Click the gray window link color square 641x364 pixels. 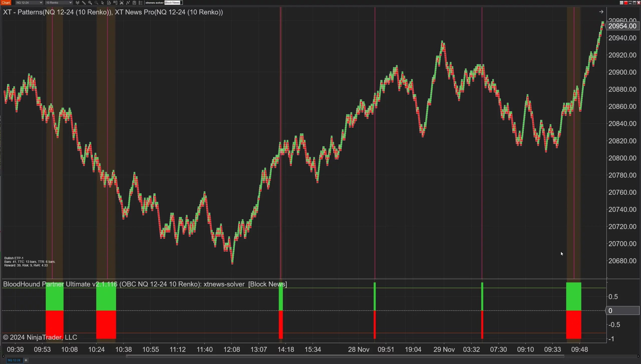click(621, 3)
